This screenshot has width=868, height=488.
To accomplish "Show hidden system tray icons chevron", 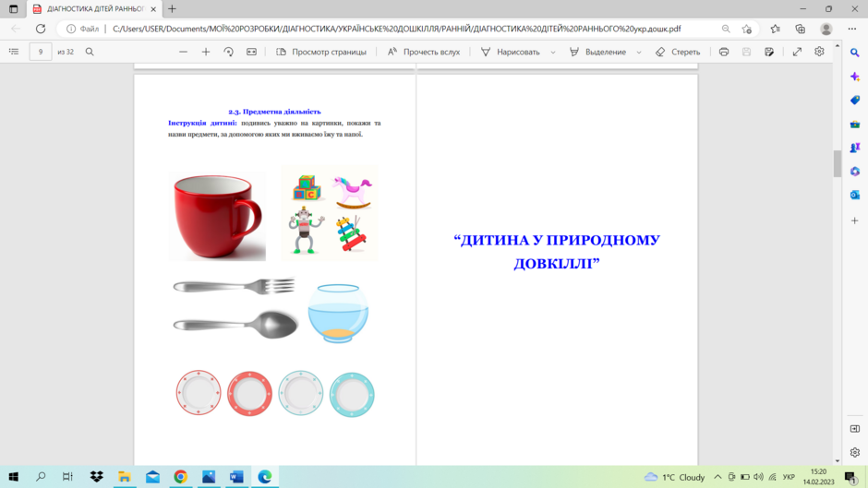I will click(717, 476).
